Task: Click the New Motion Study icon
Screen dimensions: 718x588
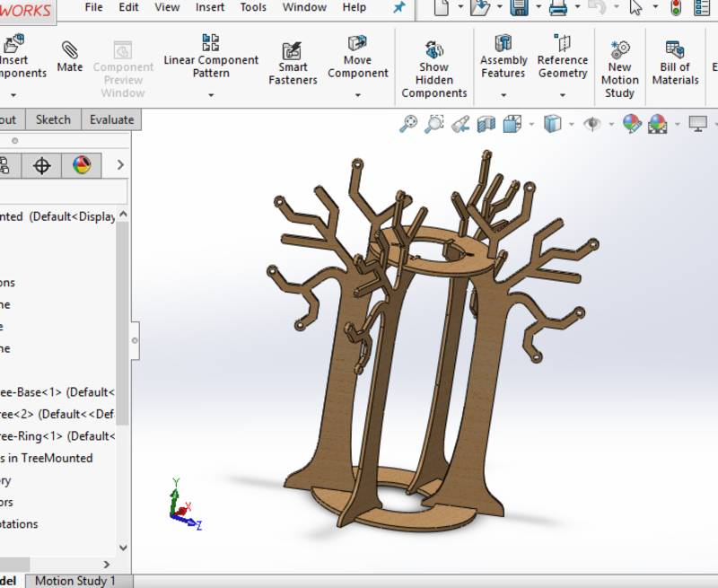Action: 619,63
